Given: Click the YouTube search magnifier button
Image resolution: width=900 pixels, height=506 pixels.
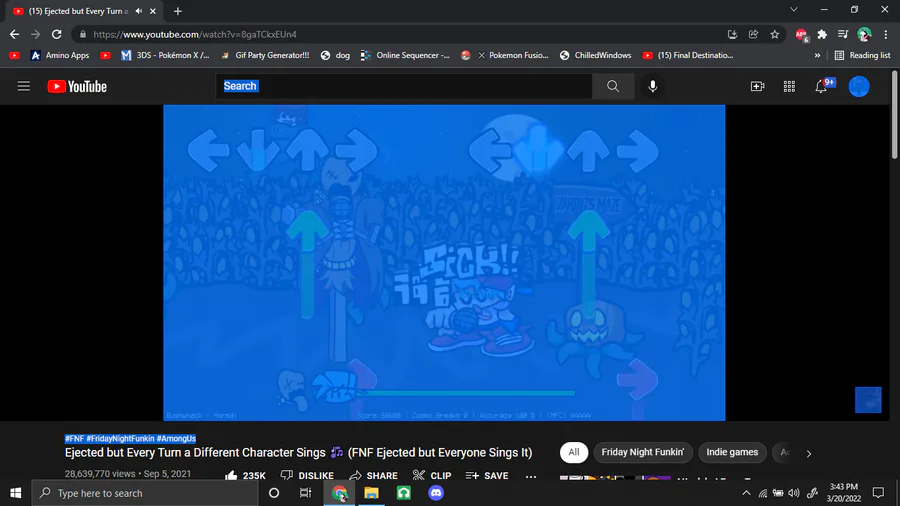Looking at the screenshot, I should click(613, 86).
